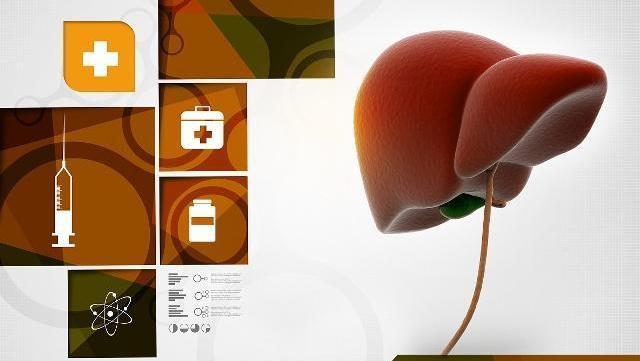Click the white plus cross on the orange tile

(100, 58)
